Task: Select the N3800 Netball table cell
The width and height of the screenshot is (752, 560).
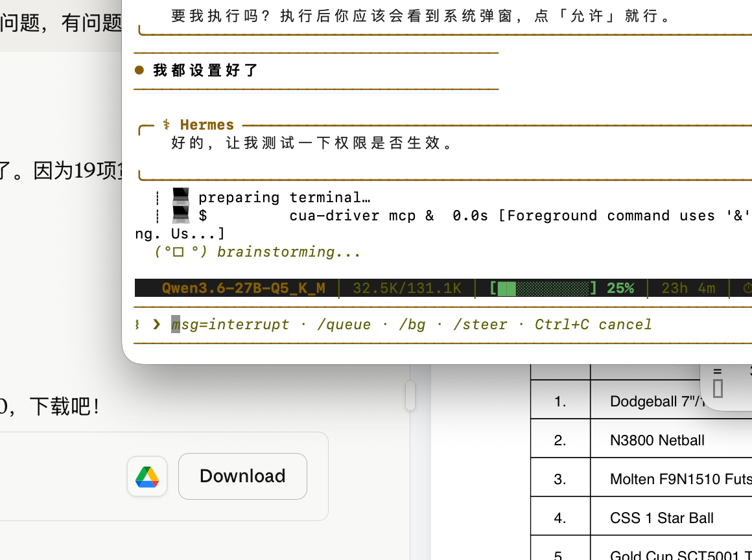Action: (672, 439)
